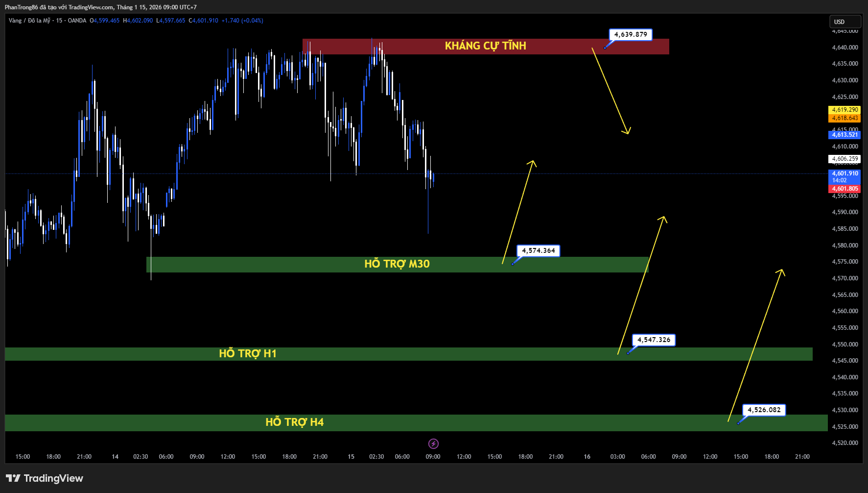Viewport: 868px width, 493px height.
Task: Click the 4,639.879 price callout
Action: (631, 34)
